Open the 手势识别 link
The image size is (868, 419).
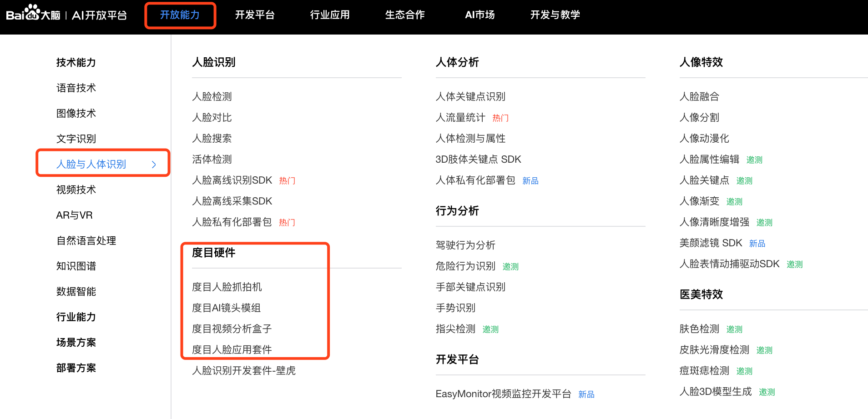point(455,308)
